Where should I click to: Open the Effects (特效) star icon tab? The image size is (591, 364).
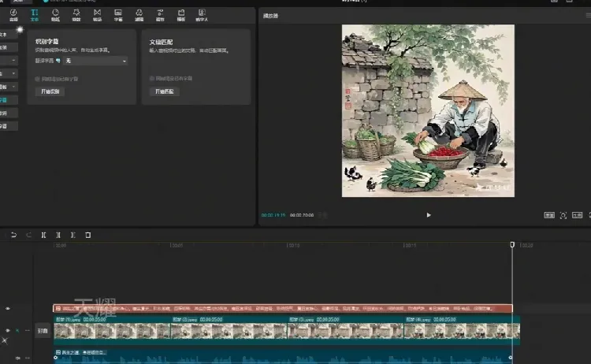coord(76,15)
